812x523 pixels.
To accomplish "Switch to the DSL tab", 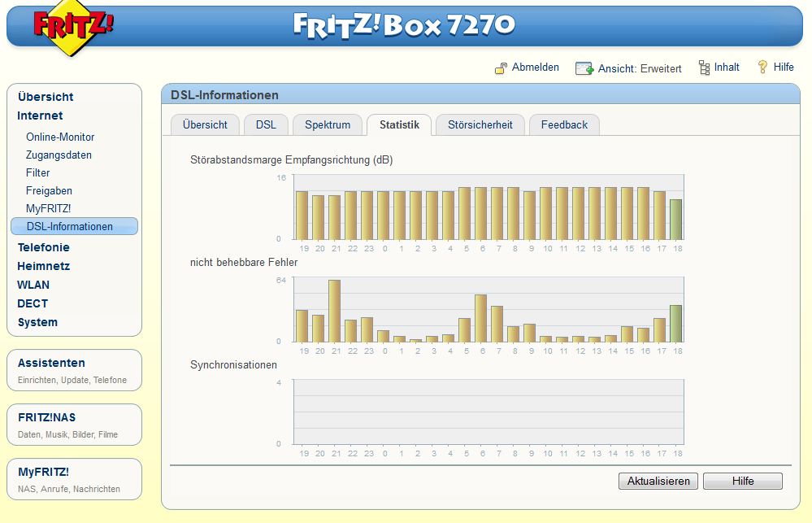I will (x=266, y=125).
